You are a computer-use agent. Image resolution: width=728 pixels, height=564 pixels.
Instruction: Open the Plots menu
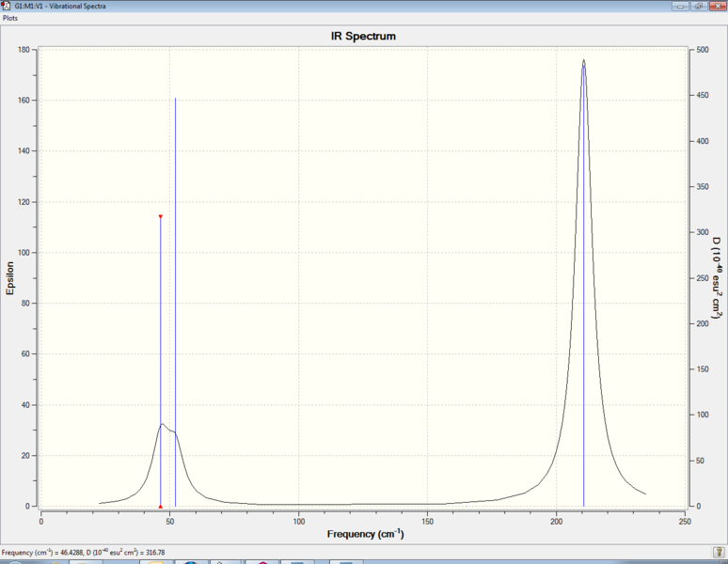coord(10,18)
